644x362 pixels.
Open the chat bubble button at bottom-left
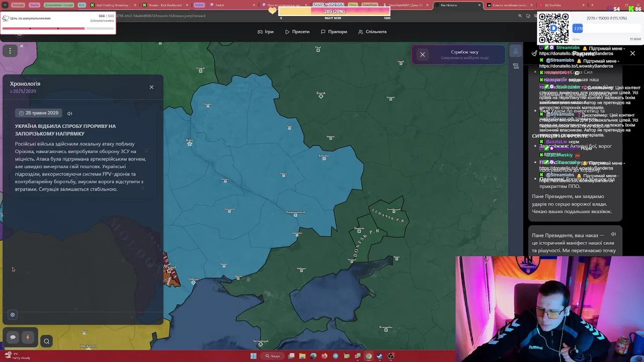(x=13, y=337)
